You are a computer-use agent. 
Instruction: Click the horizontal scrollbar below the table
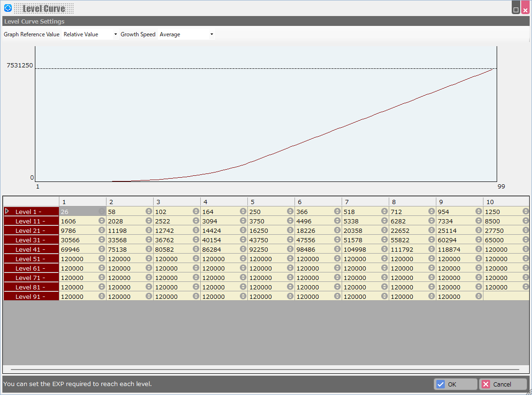click(x=265, y=370)
